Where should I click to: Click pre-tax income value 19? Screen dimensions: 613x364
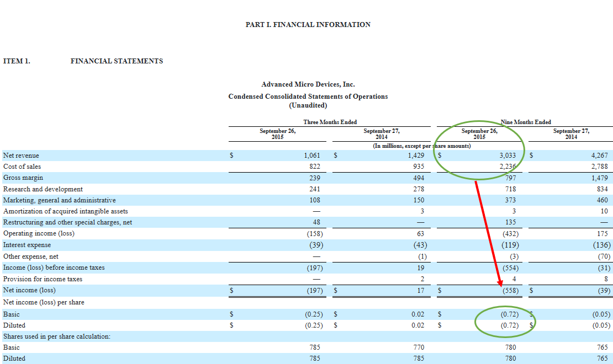tap(421, 268)
